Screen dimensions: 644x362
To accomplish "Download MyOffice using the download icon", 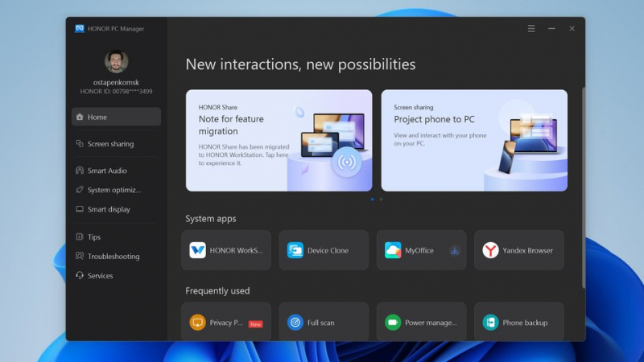I will click(x=455, y=250).
